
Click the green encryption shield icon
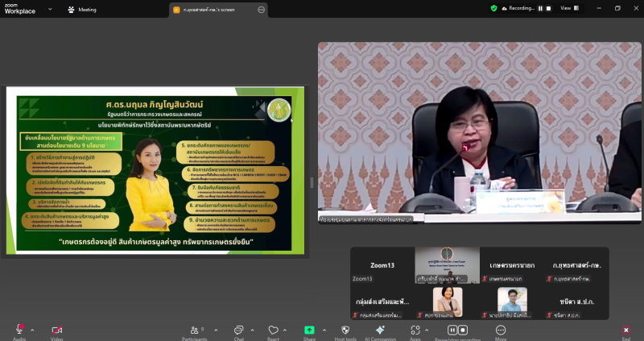click(493, 8)
